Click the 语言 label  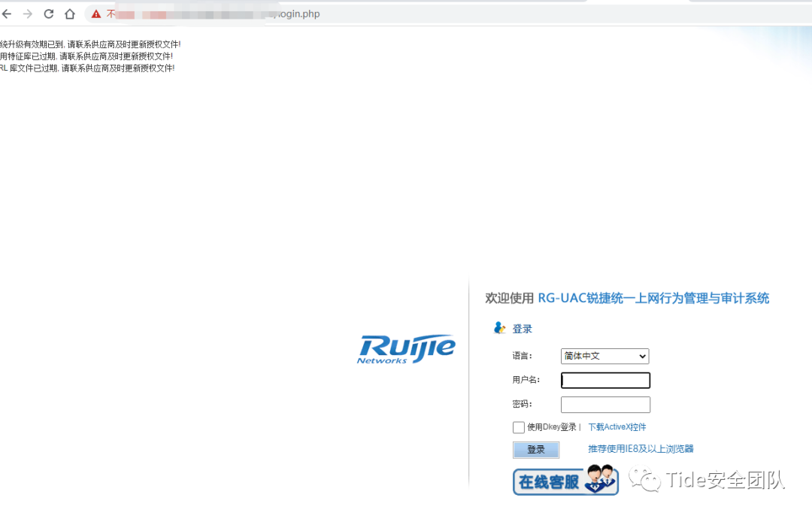click(x=522, y=356)
